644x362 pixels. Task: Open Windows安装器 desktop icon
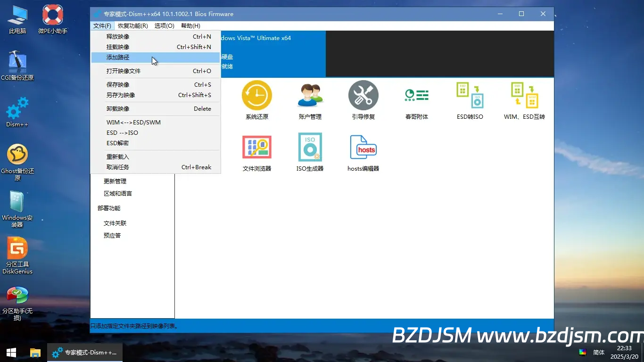pyautogui.click(x=17, y=209)
